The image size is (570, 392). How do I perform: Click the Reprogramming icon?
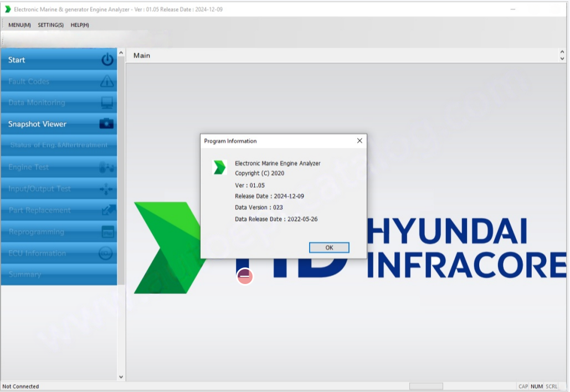107,232
